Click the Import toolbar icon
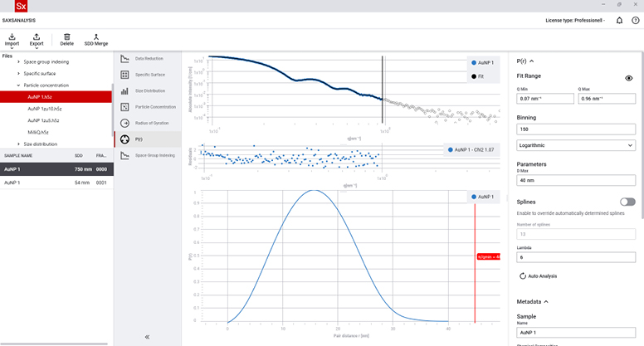Image resolution: width=644 pixels, height=346 pixels. point(12,37)
